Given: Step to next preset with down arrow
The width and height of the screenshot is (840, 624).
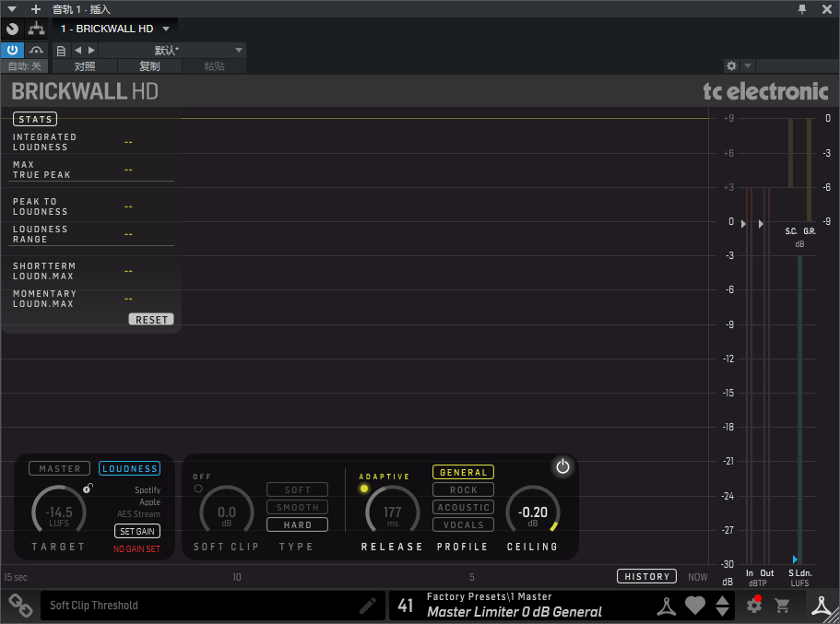Looking at the screenshot, I should pyautogui.click(x=722, y=612).
